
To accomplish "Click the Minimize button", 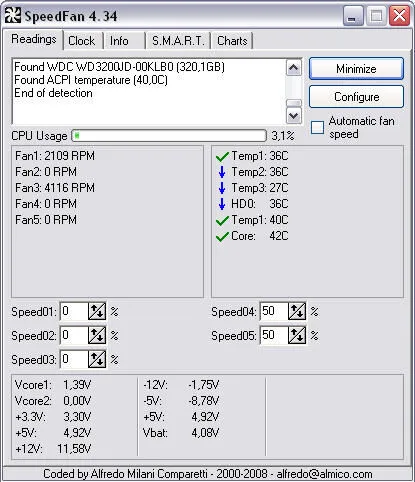I will coord(356,69).
